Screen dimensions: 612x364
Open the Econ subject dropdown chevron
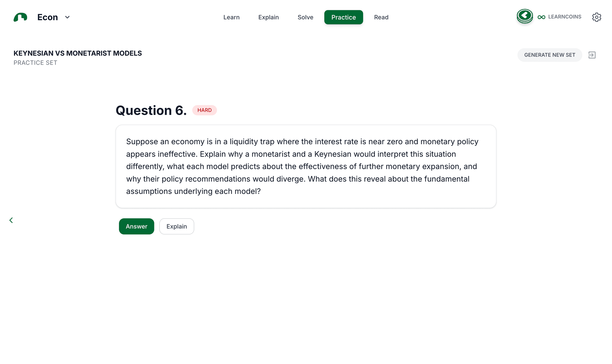[x=67, y=17]
